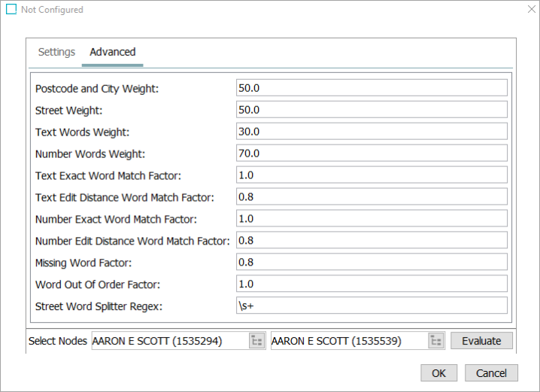
Task: Select the Text Words Weight field
Action: [372, 131]
